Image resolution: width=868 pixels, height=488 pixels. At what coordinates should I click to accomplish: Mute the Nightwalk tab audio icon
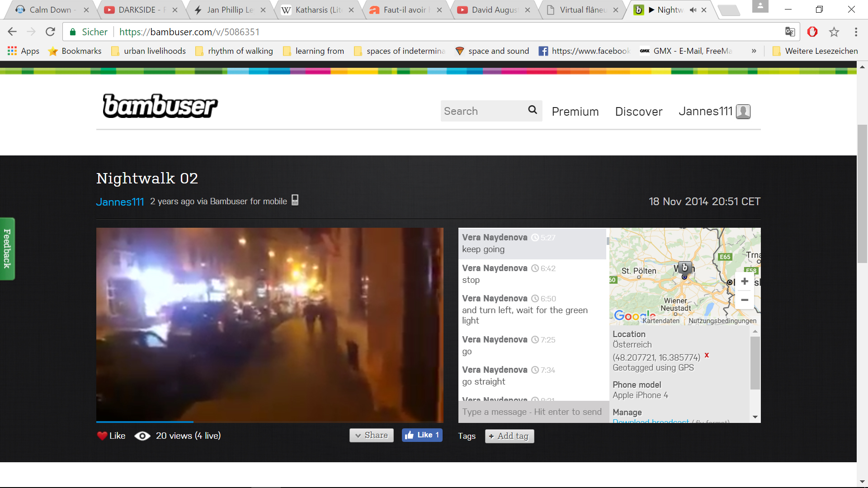693,10
